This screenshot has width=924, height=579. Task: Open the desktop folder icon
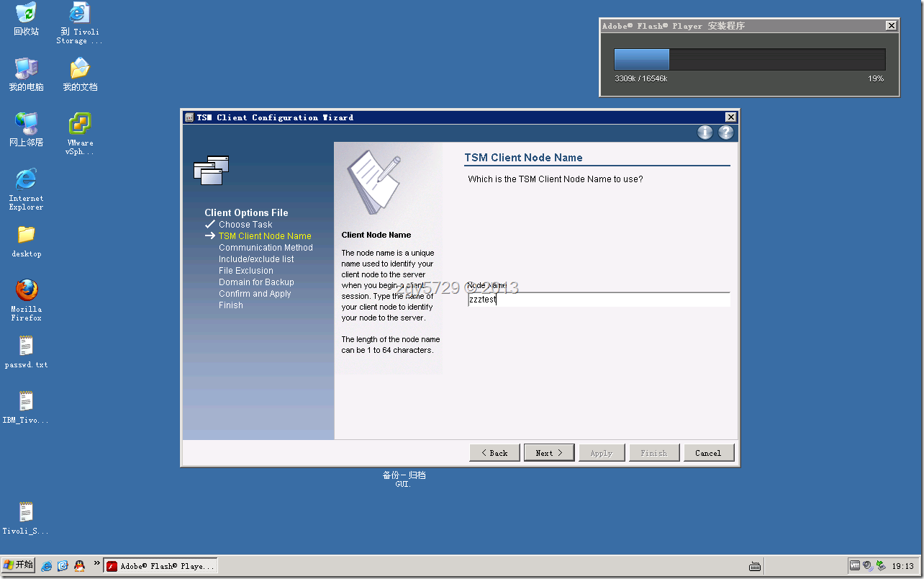(26, 241)
